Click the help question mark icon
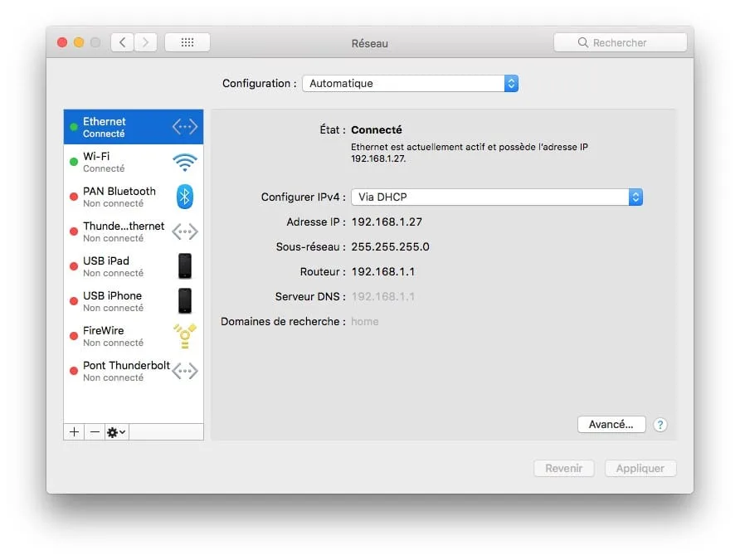The image size is (740, 560). (660, 425)
